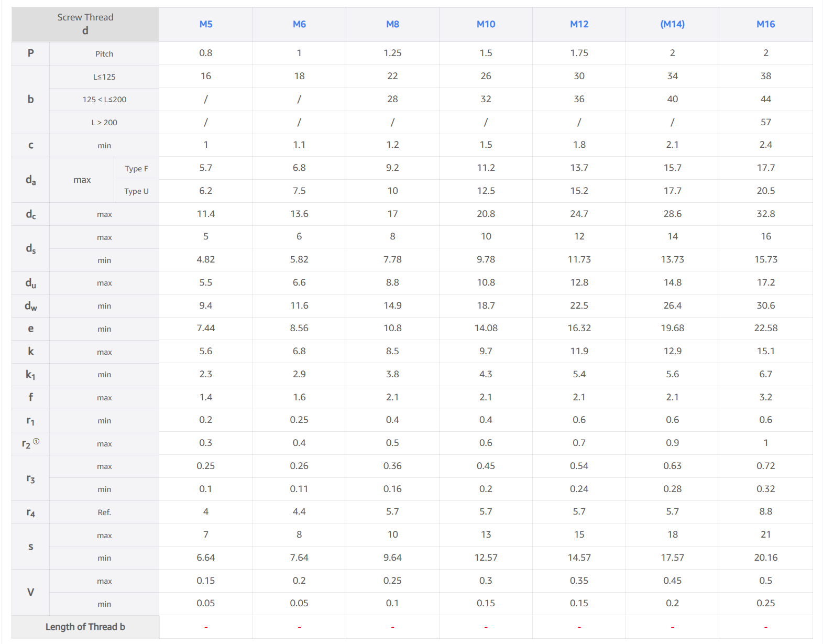Select the Pitch row label cell
The image size is (823, 644).
pos(104,53)
